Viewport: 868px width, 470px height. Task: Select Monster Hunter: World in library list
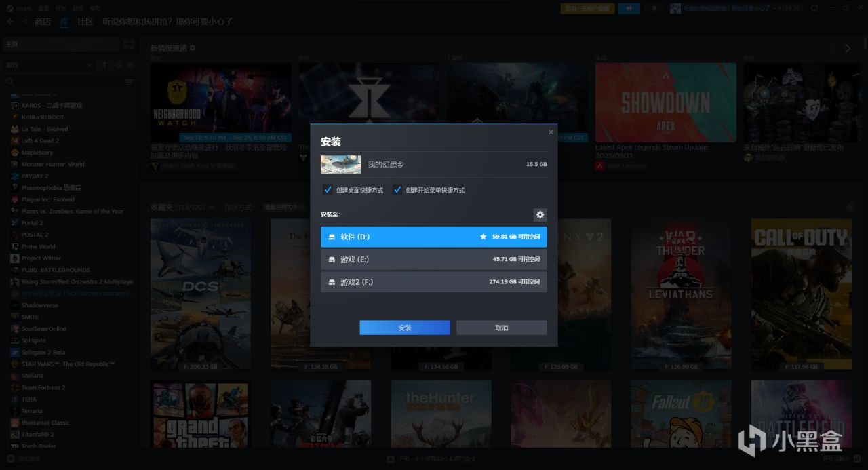(x=53, y=164)
